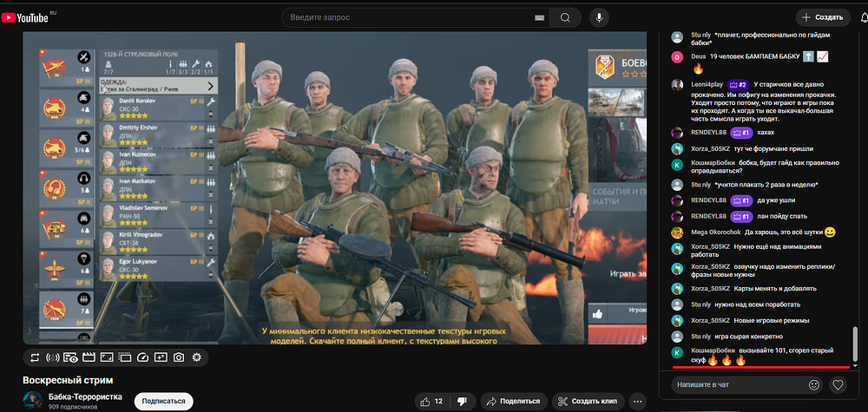Click the Создать клип button
This screenshot has width=868, height=412.
[588, 401]
